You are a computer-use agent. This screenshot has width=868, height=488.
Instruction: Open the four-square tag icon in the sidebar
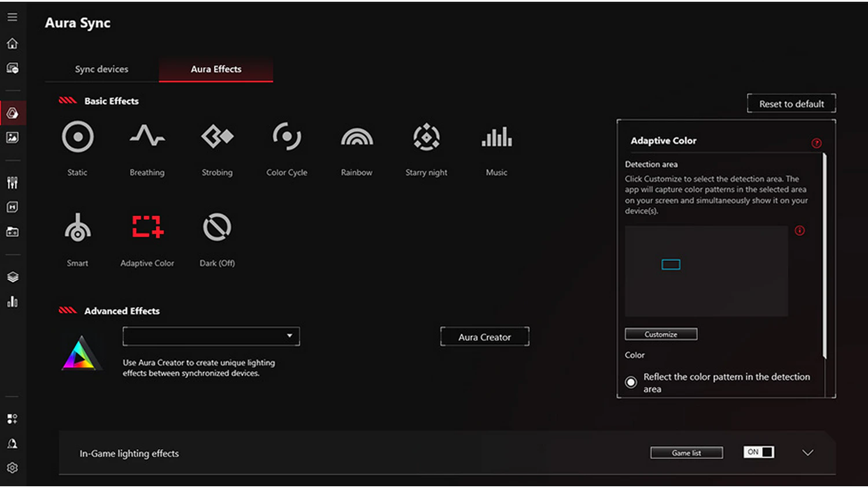click(x=12, y=419)
